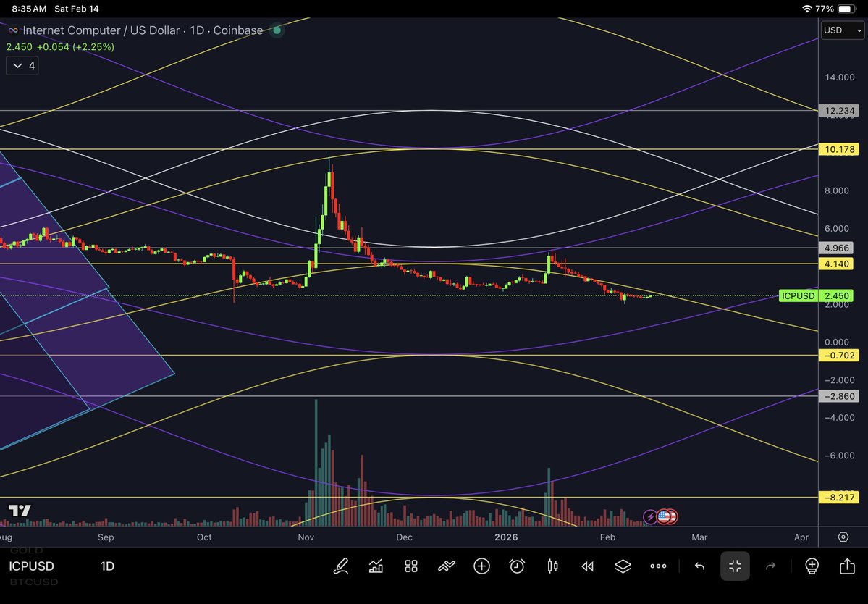Open the USD currency dropdown
Image resolution: width=868 pixels, height=604 pixels.
pyautogui.click(x=842, y=30)
